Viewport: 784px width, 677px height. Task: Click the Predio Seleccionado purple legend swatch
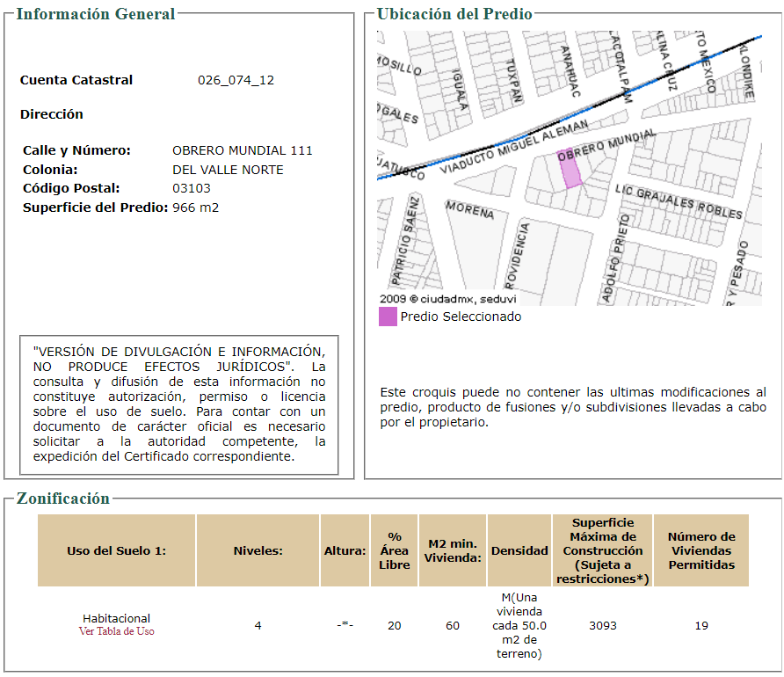[388, 317]
